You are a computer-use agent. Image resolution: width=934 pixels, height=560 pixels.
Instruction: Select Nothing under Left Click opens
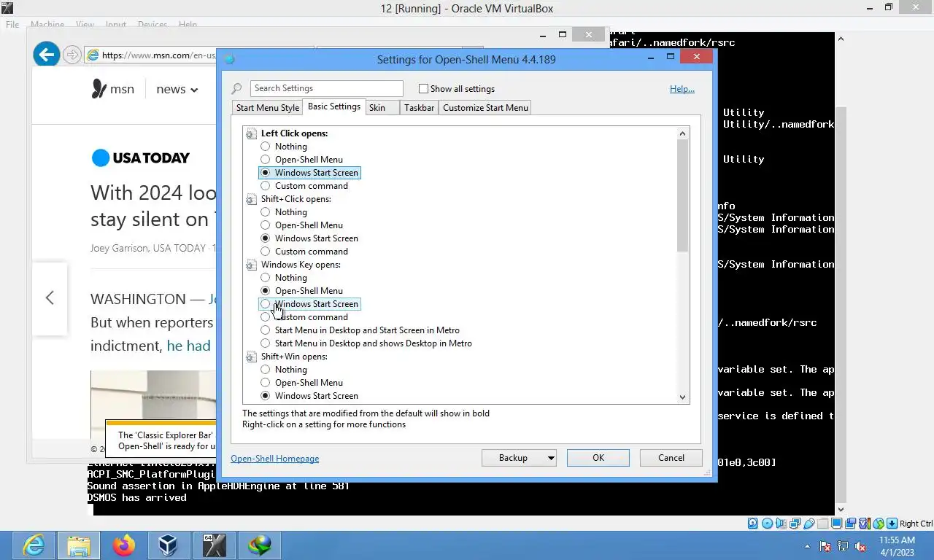pyautogui.click(x=266, y=147)
